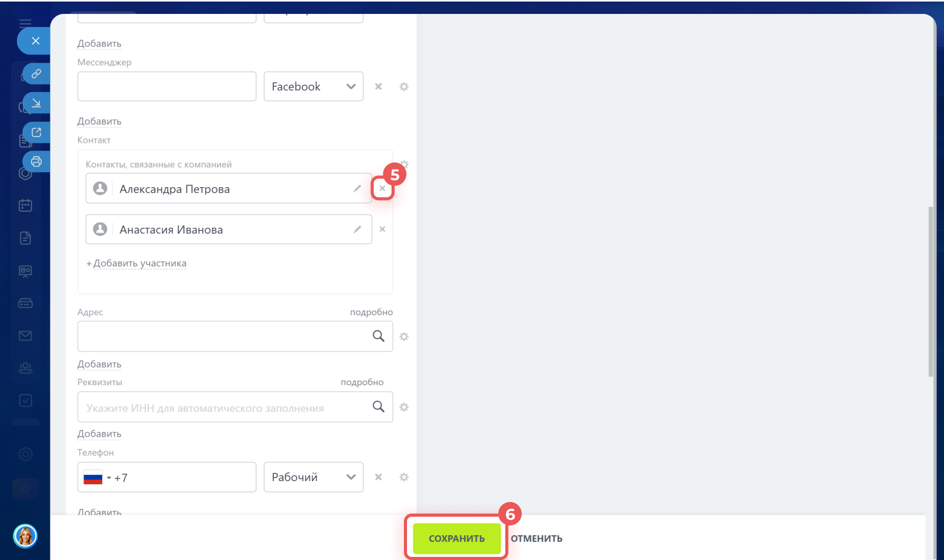
Task: Select the Анастасия Иванова contact name
Action: coord(171,230)
